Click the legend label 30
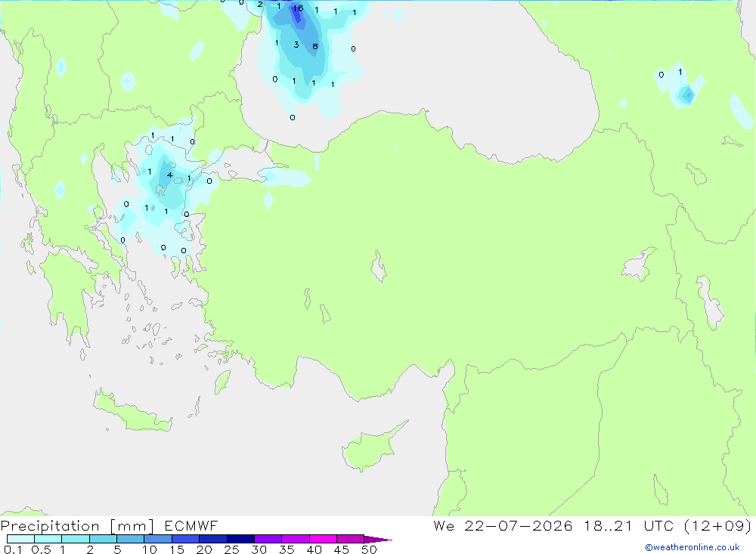 point(259,549)
